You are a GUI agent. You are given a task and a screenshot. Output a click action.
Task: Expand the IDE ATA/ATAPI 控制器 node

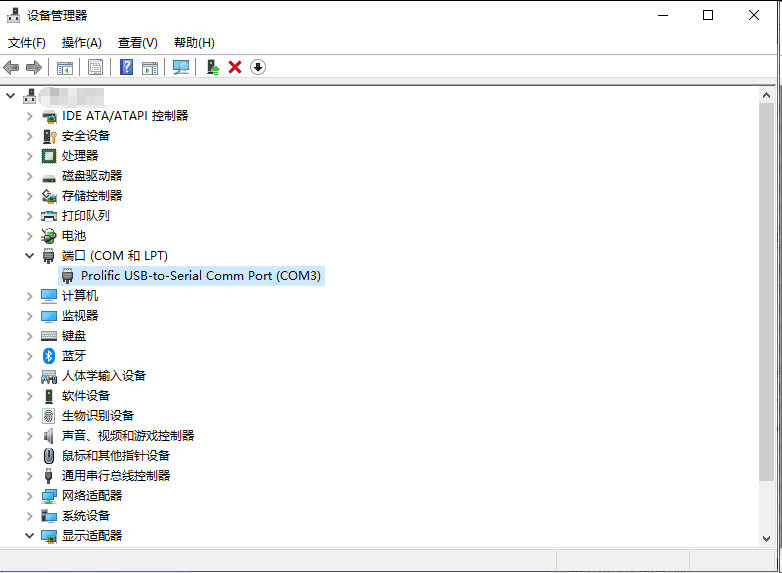pyautogui.click(x=29, y=116)
